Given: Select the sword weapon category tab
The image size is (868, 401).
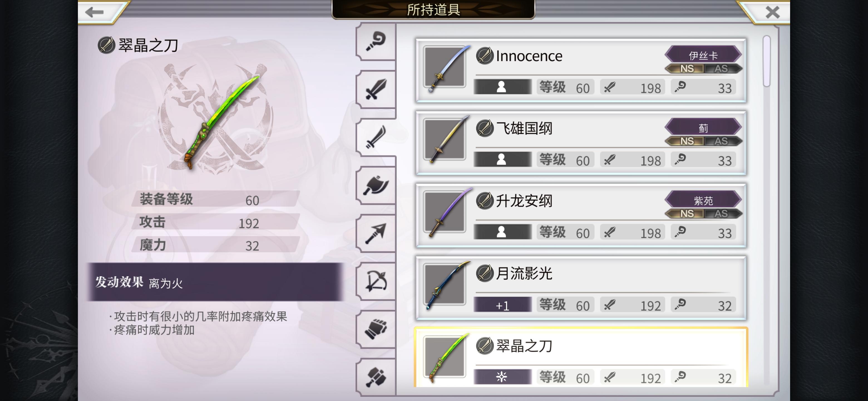Looking at the screenshot, I should 376,89.
